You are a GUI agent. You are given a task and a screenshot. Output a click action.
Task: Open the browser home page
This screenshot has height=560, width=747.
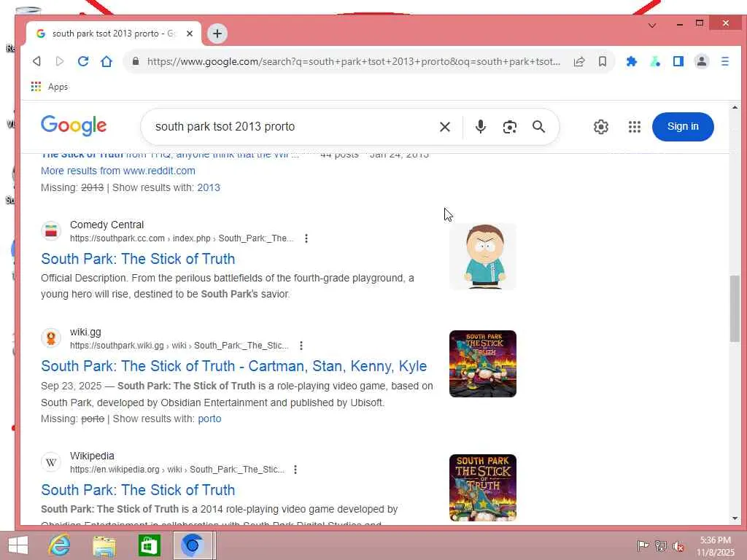107,61
